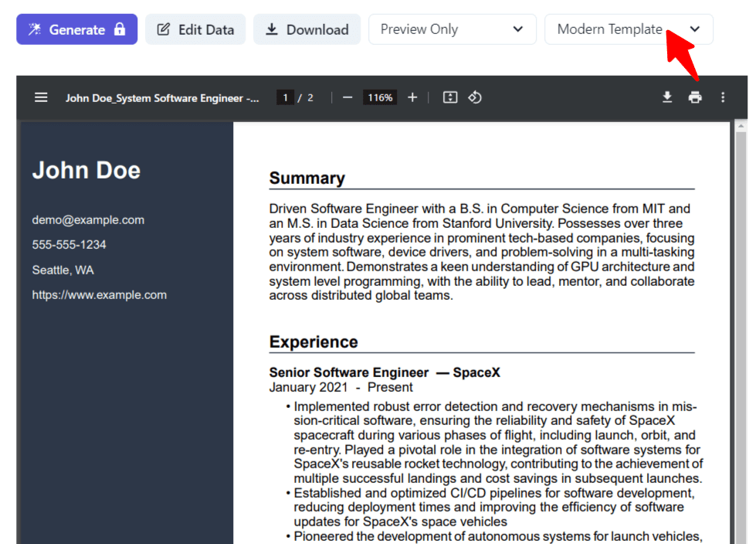Click the scrollbar up arrow
This screenshot has height=544, width=756.
pos(741,126)
